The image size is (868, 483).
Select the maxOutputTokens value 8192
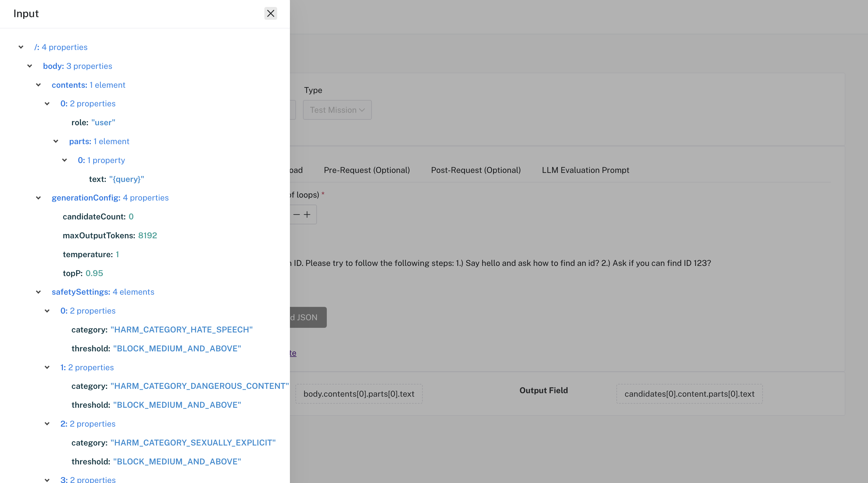[148, 236]
